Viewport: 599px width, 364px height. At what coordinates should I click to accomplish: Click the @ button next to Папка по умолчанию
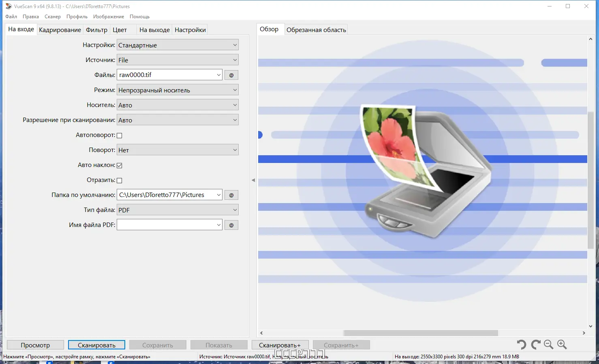231,195
